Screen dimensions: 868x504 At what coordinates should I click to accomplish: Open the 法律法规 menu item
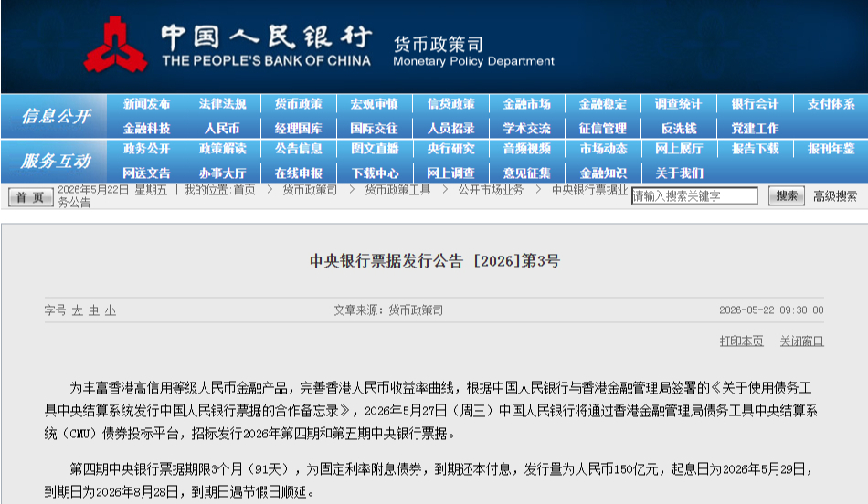pyautogui.click(x=222, y=104)
